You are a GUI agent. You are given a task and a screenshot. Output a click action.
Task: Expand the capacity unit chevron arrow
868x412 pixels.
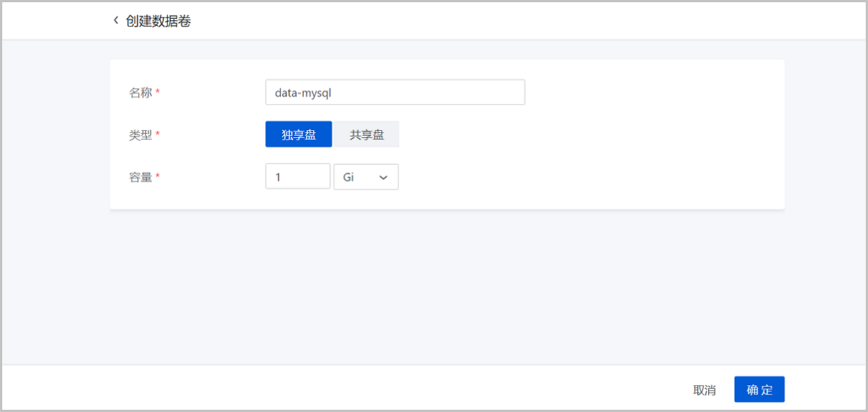click(383, 178)
